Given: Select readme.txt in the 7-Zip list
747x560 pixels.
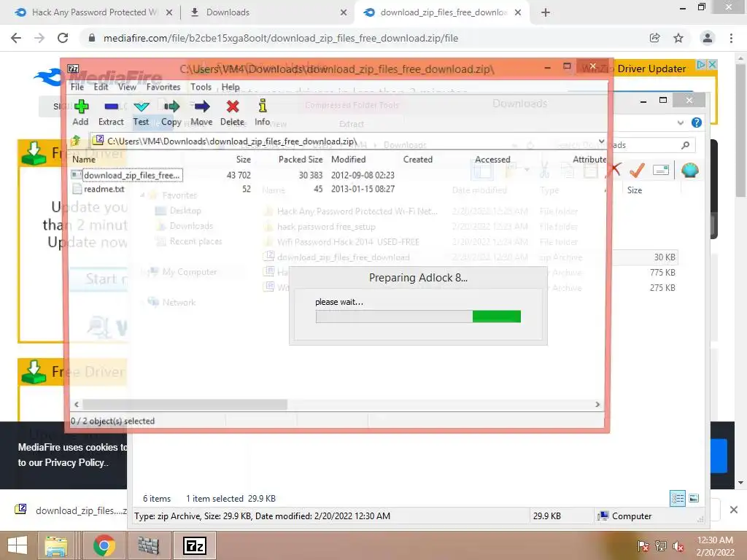Looking at the screenshot, I should [x=104, y=189].
